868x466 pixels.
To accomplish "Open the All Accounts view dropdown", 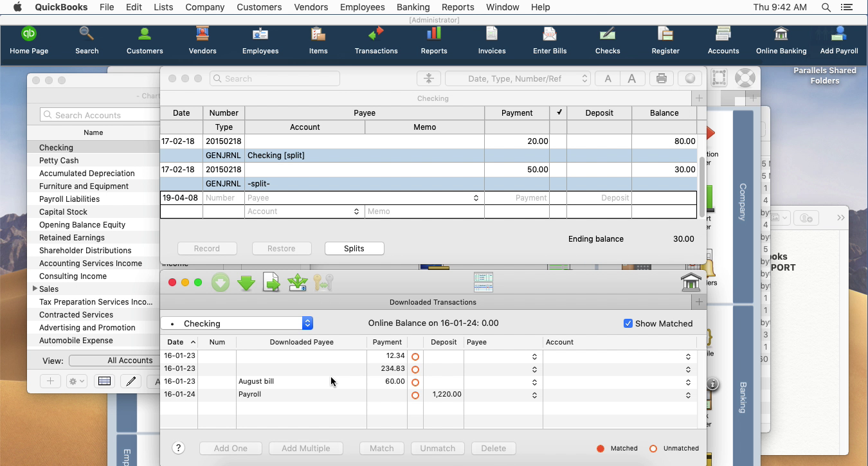I will pyautogui.click(x=114, y=361).
